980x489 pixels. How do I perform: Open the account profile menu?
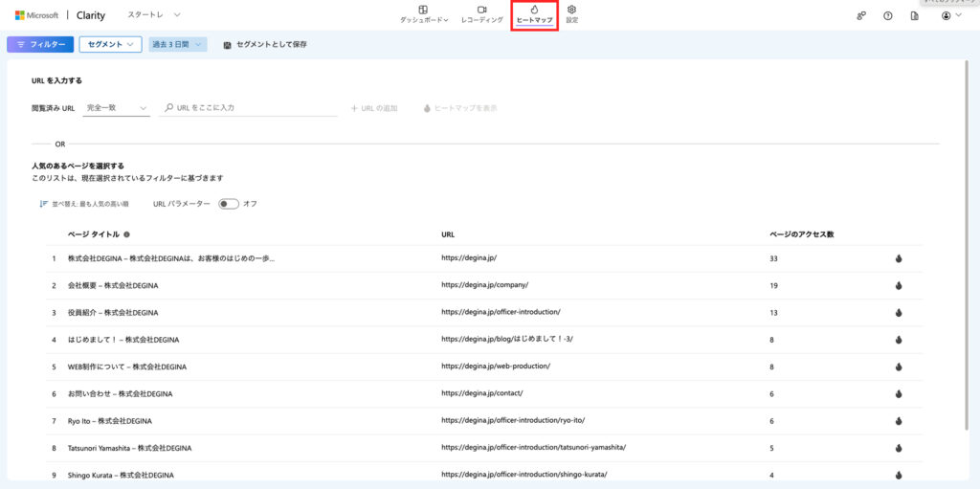(950, 16)
